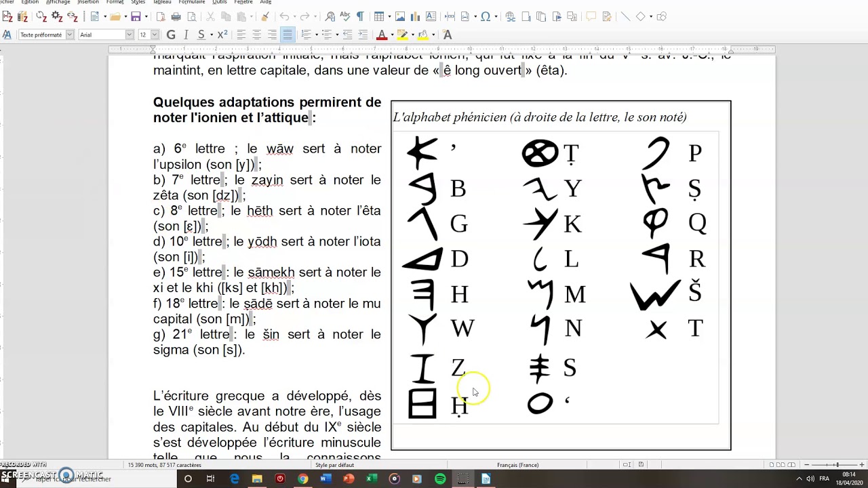Expand Open recent files dropdown arrow
Image resolution: width=868 pixels, height=488 pixels.
125,16
